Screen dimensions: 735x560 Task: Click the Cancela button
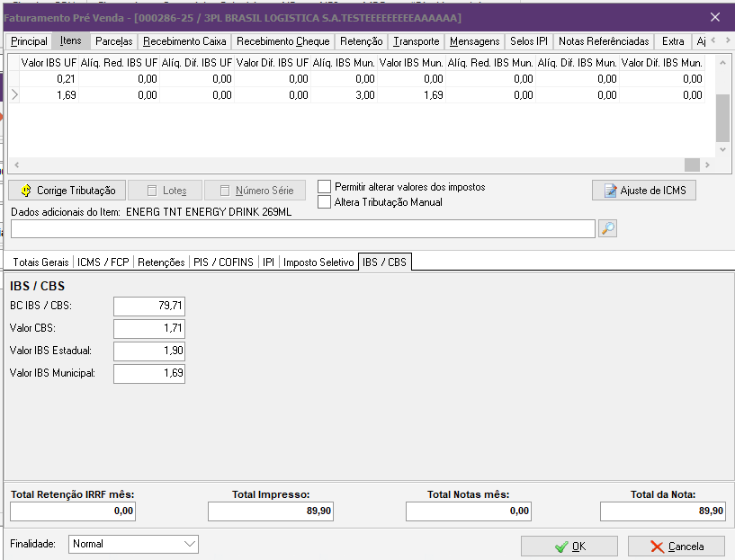click(x=677, y=546)
